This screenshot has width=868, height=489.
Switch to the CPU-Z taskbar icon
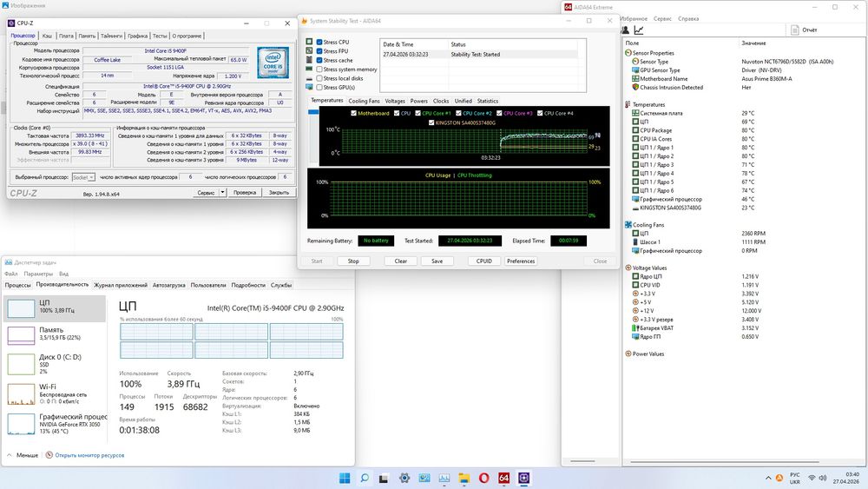523,478
